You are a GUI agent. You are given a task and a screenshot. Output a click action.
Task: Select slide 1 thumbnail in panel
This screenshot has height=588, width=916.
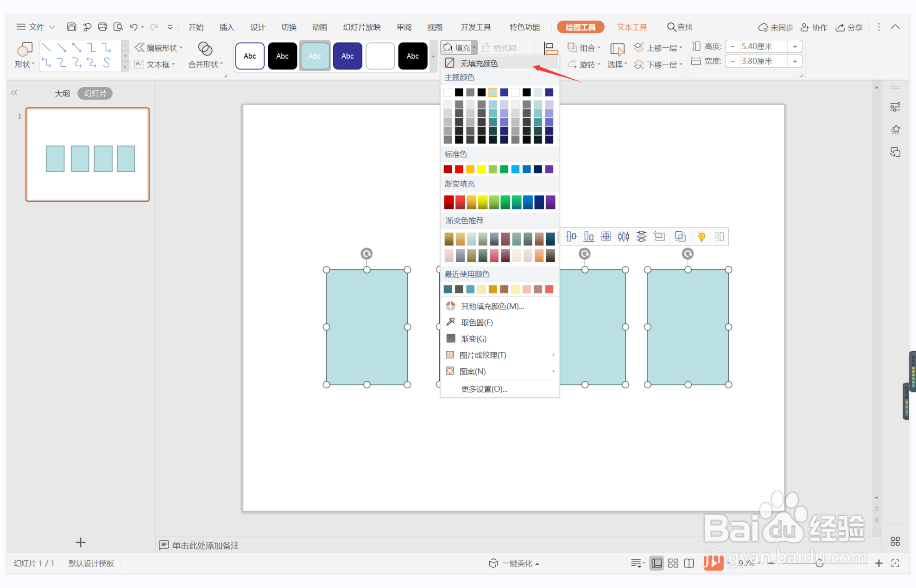[x=88, y=155]
